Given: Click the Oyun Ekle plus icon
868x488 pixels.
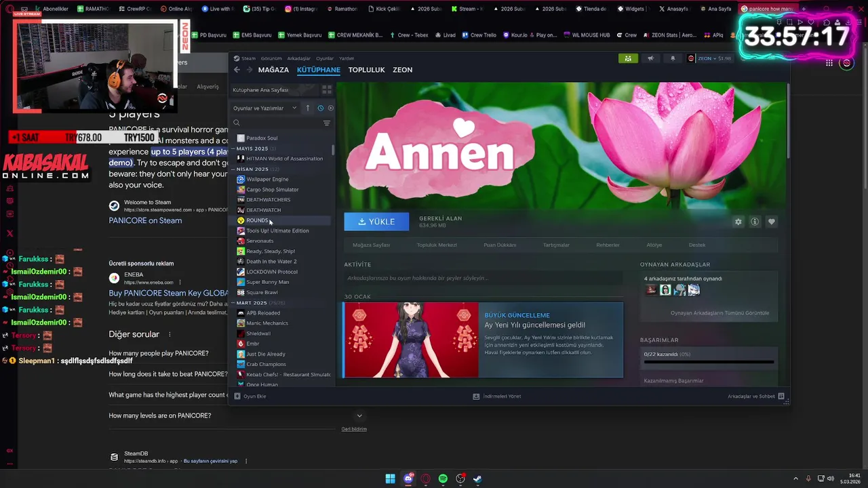Looking at the screenshot, I should click(237, 396).
